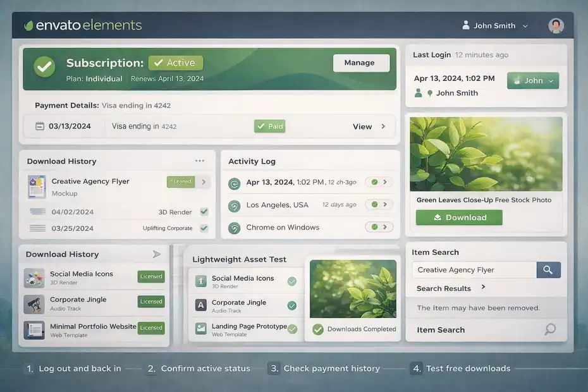
Task: Focus the Creative Agency Flyer search field
Action: pos(474,270)
